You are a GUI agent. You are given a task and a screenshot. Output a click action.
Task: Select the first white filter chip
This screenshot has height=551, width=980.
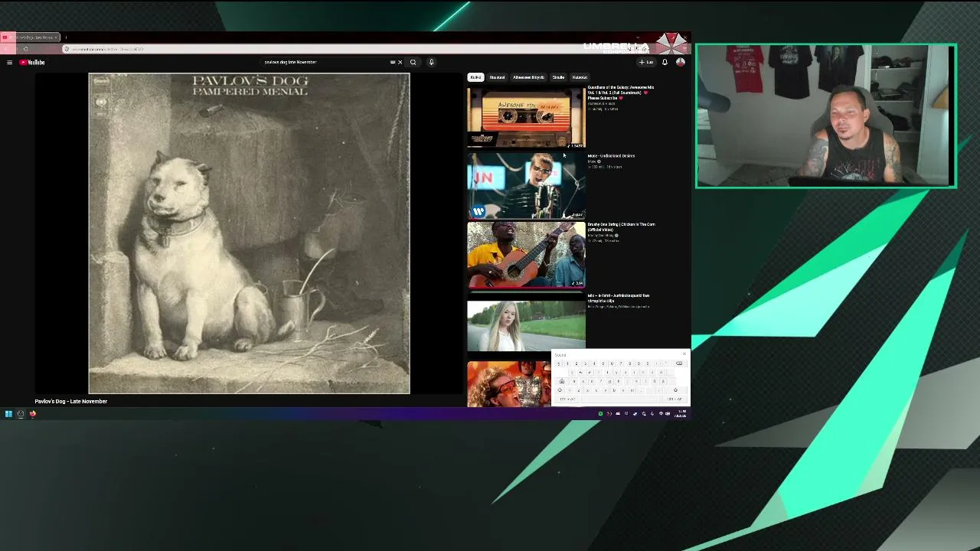475,77
